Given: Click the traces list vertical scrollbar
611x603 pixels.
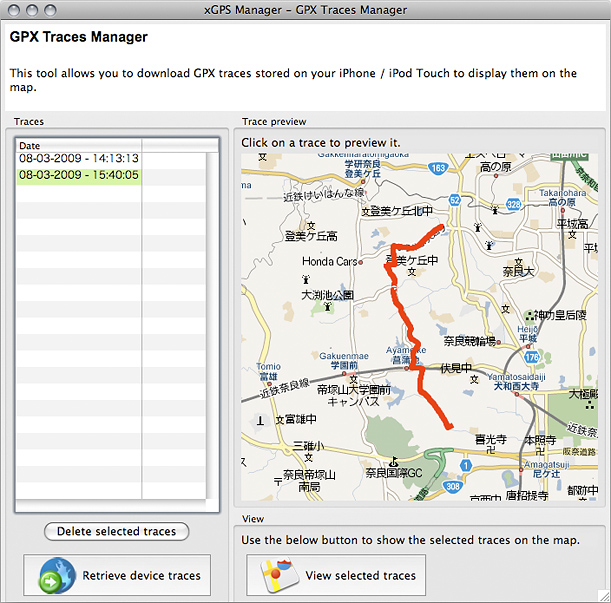Looking at the screenshot, I should click(x=212, y=326).
